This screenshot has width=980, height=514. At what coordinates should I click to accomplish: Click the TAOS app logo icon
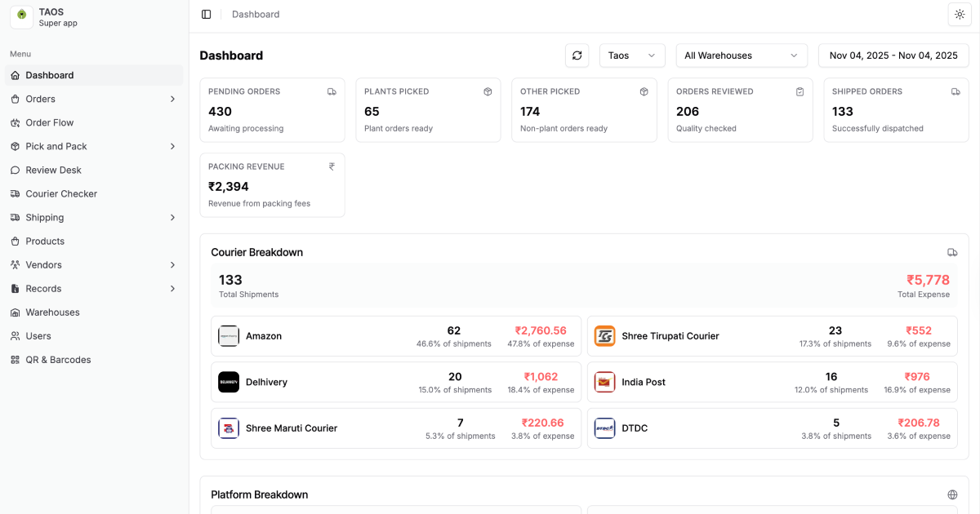click(x=22, y=16)
